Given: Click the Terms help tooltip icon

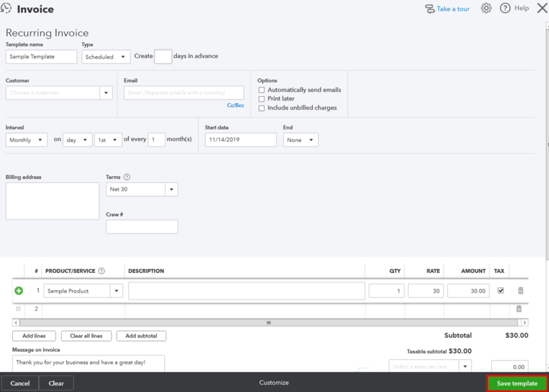Looking at the screenshot, I should pos(127,177).
